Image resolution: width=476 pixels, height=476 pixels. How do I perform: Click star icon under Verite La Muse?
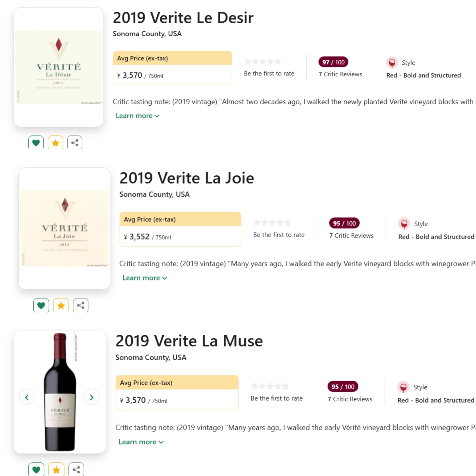coord(56,470)
